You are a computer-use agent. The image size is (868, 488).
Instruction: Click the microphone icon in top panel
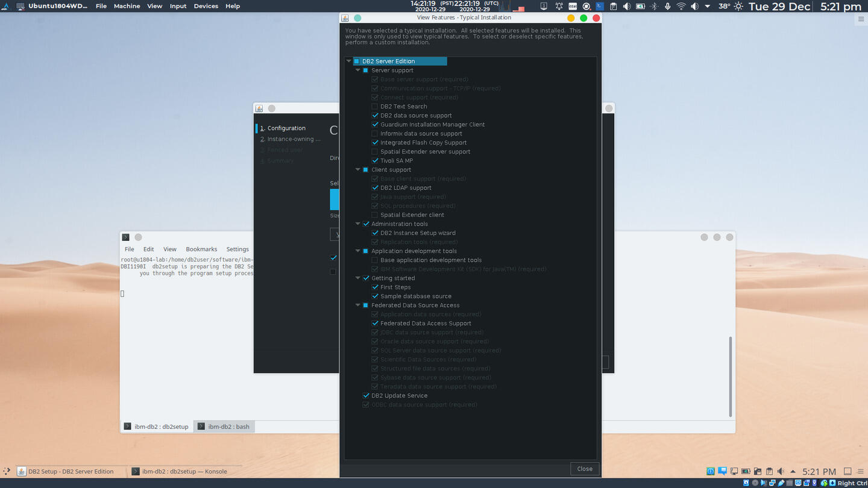tap(667, 6)
